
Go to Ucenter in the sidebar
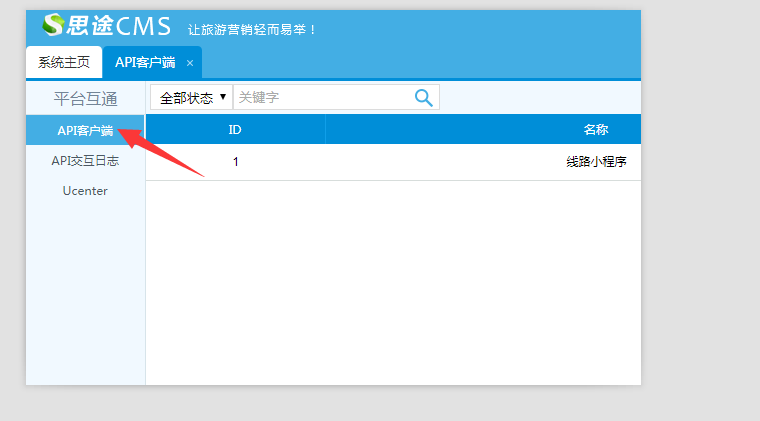(85, 190)
